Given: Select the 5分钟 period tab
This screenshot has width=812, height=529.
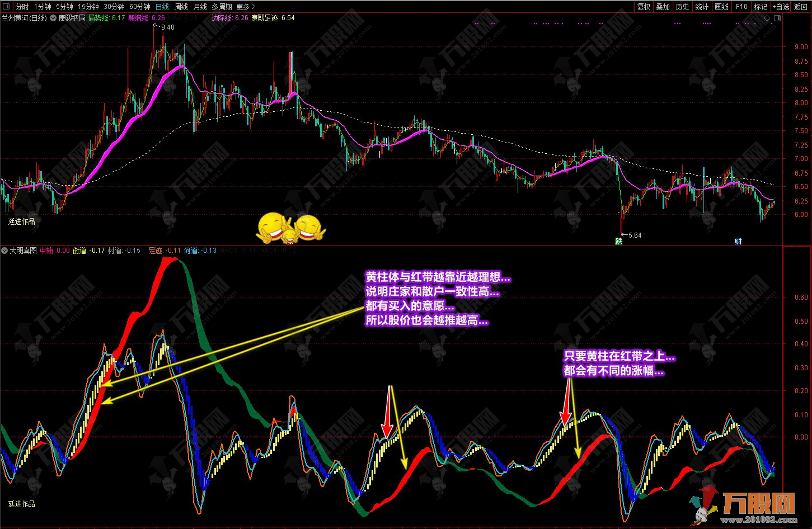Looking at the screenshot, I should [x=64, y=7].
